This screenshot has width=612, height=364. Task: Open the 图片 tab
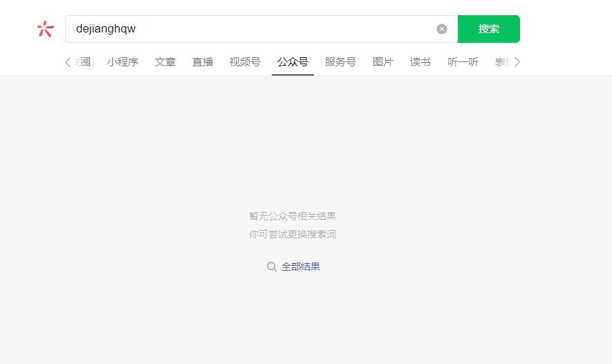(x=383, y=62)
